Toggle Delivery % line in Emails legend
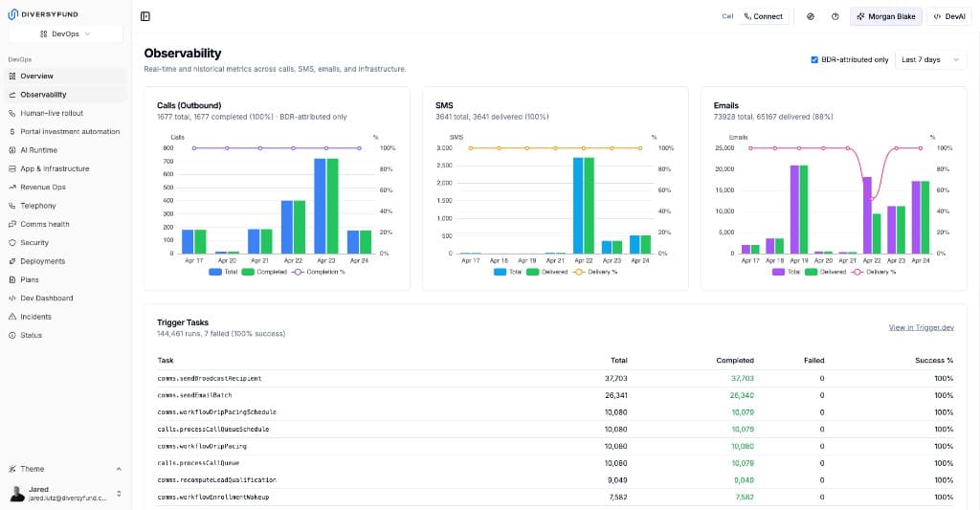This screenshot has height=510, width=980. coord(874,272)
